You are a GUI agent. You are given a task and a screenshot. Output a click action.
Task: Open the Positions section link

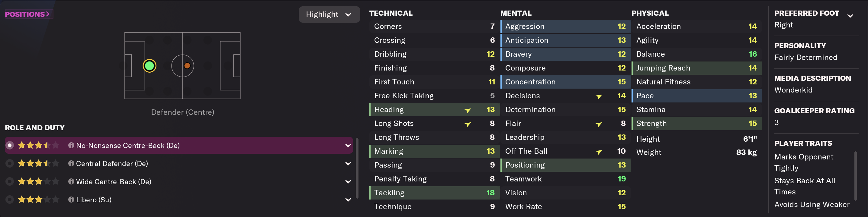click(x=27, y=14)
